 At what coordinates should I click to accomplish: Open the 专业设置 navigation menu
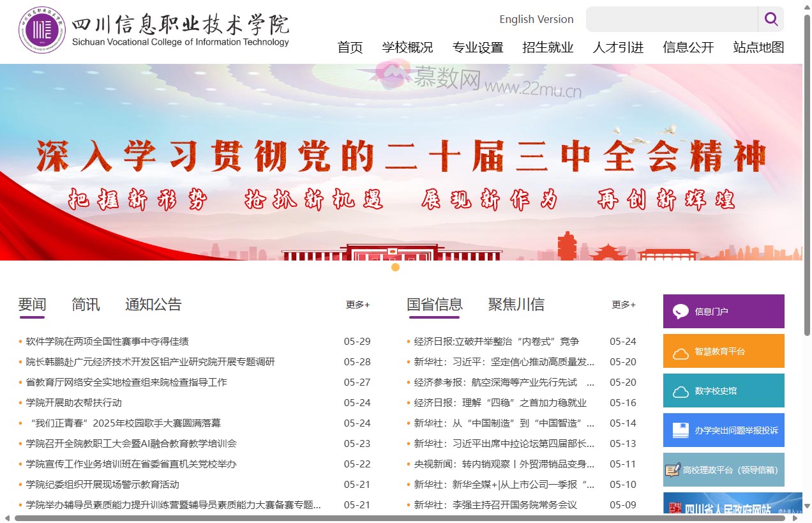(477, 47)
